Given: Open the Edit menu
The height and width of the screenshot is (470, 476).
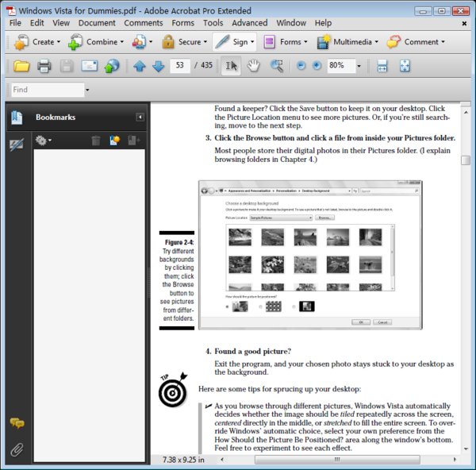Looking at the screenshot, I should click(37, 23).
